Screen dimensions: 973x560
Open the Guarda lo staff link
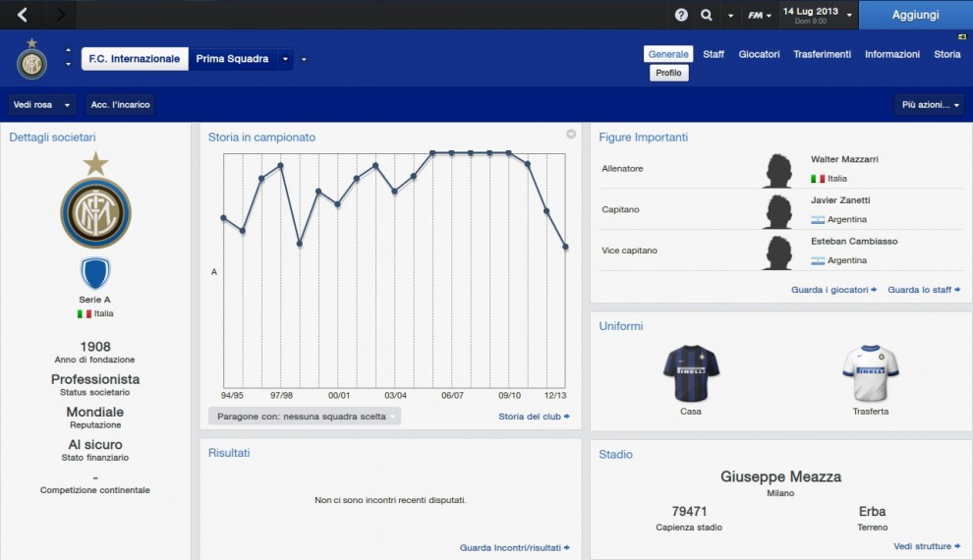click(923, 290)
